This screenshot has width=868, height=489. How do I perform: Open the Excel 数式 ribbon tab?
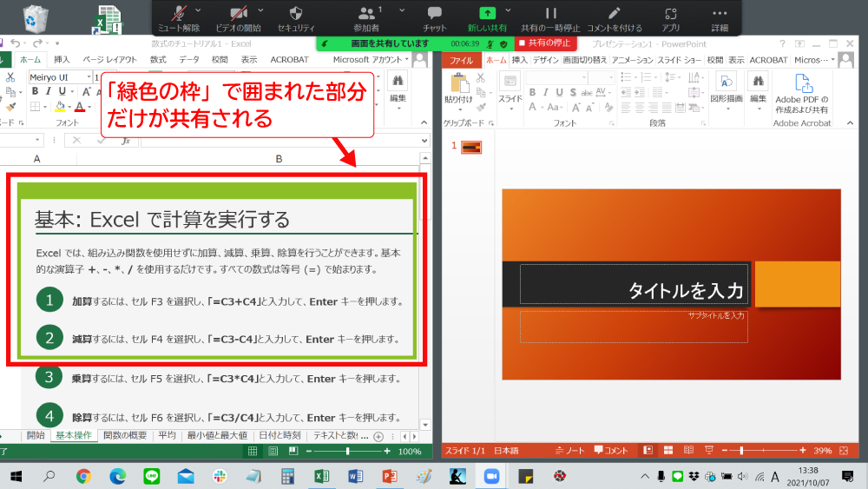point(158,60)
